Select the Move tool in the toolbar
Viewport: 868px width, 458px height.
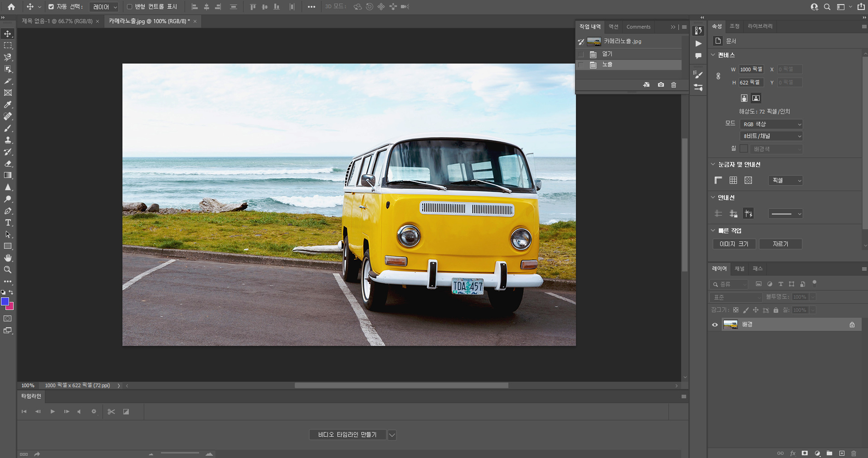click(8, 34)
